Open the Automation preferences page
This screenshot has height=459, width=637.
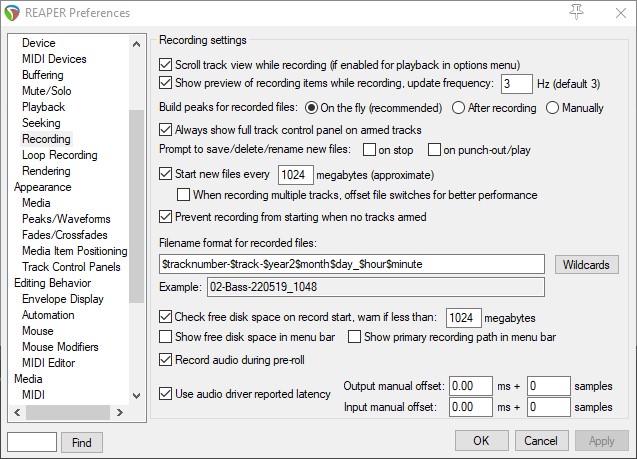pyautogui.click(x=48, y=315)
